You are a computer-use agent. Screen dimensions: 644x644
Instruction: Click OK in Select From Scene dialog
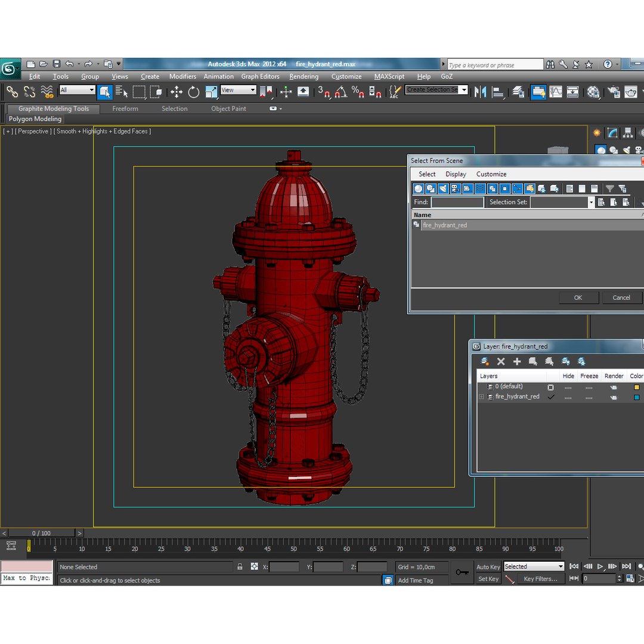578,298
